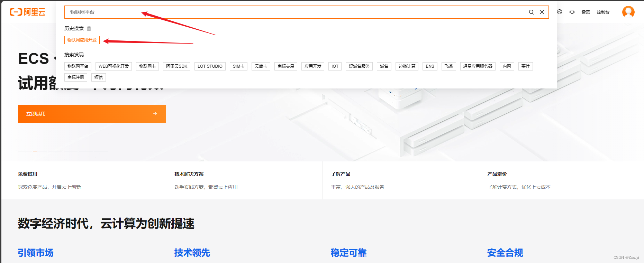The image size is (644, 263).
Task: Click the 安全合规 heading
Action: [505, 253]
